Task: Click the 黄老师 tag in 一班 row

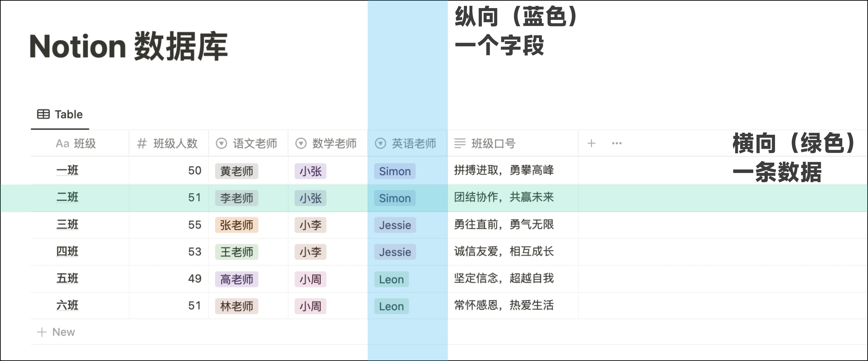Action: tap(236, 171)
